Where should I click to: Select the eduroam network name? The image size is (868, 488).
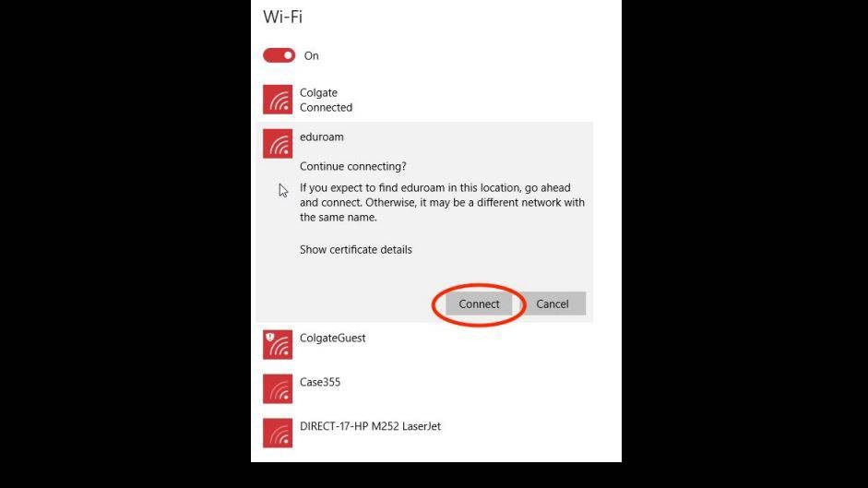pyautogui.click(x=322, y=137)
